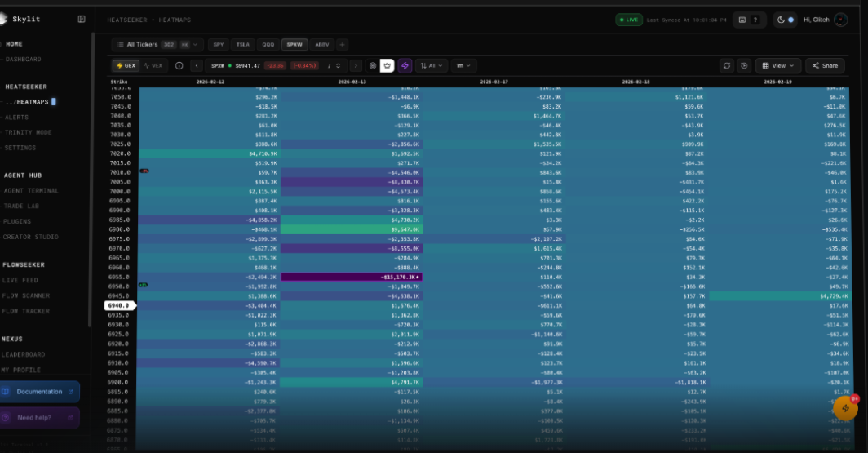Open the Documentation link
The image size is (868, 453).
tap(39, 392)
